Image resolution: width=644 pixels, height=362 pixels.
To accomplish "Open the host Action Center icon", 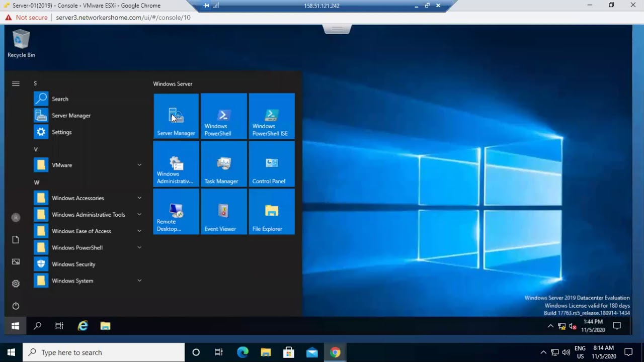I will [x=628, y=352].
